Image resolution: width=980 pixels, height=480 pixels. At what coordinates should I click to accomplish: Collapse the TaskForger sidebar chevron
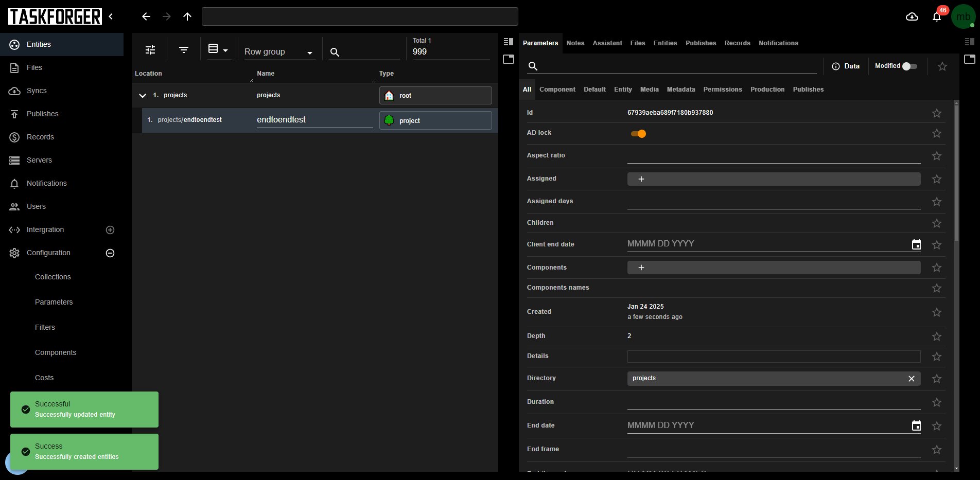tap(111, 16)
